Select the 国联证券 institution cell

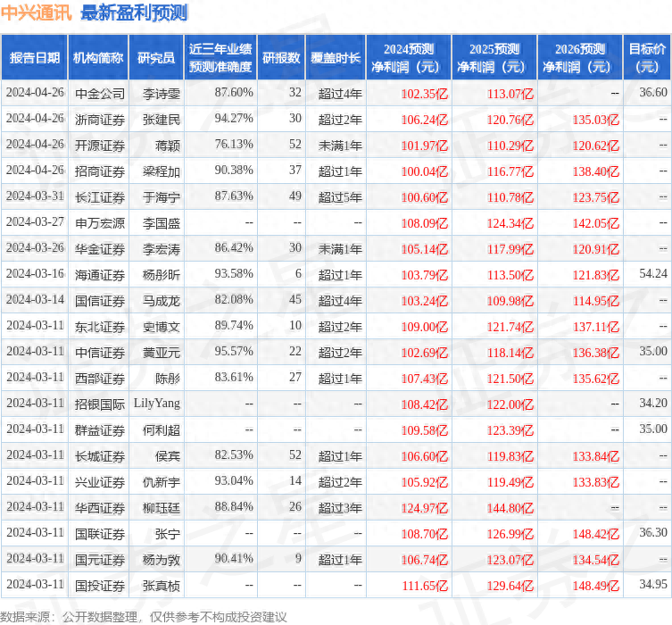tap(100, 534)
